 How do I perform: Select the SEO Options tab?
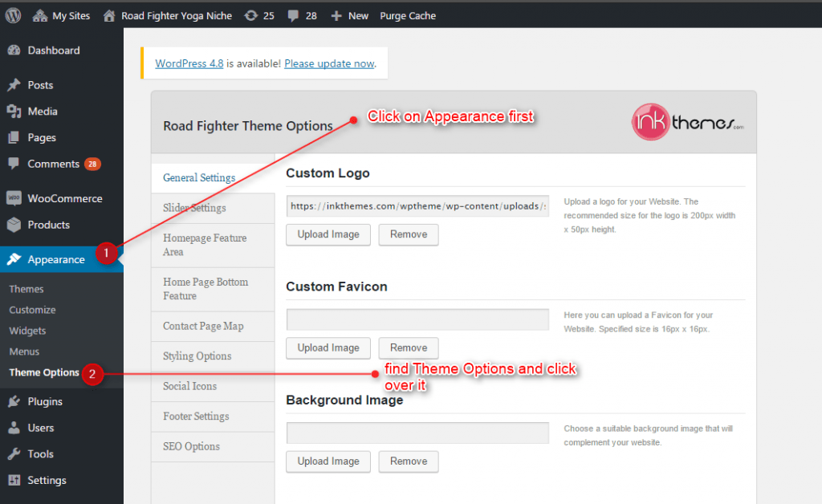[x=213, y=447]
